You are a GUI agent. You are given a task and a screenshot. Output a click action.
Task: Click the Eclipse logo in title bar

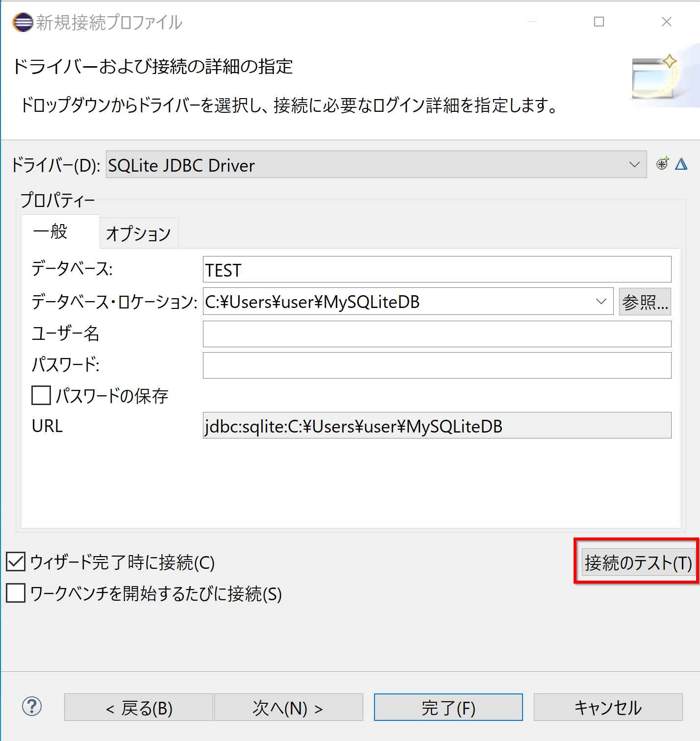click(x=23, y=22)
